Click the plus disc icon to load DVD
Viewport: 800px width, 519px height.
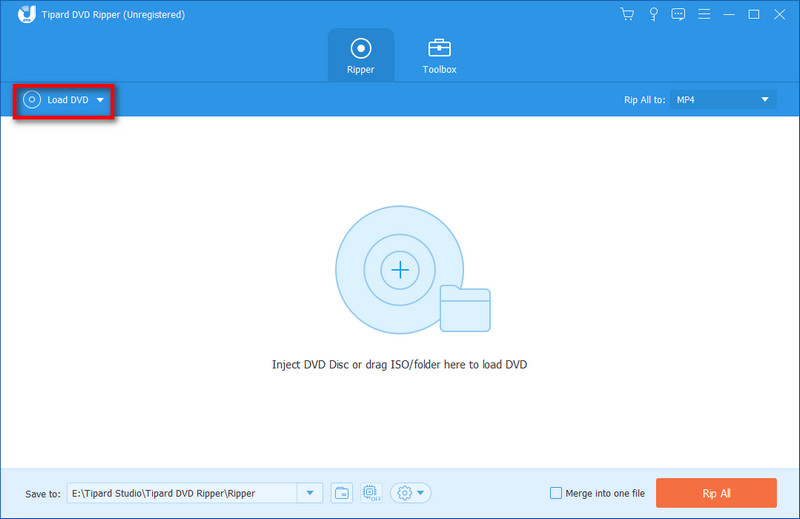point(400,270)
